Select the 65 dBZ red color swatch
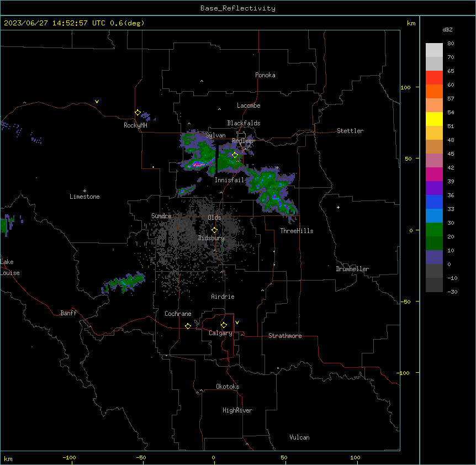 [434, 78]
